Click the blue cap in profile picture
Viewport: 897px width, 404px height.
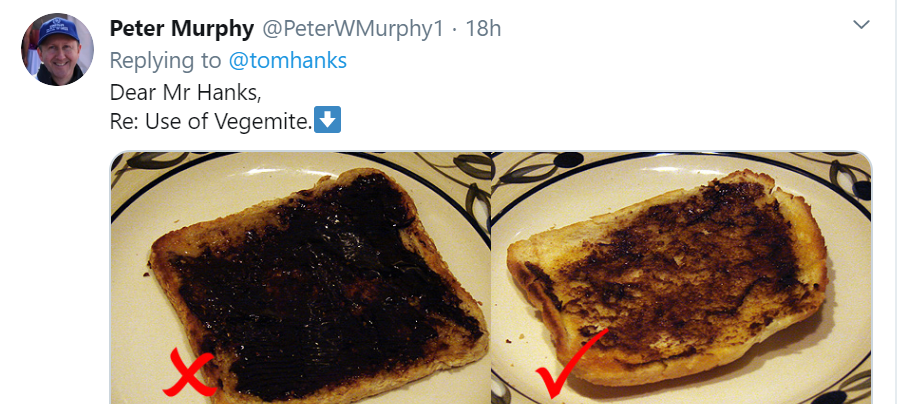click(58, 31)
